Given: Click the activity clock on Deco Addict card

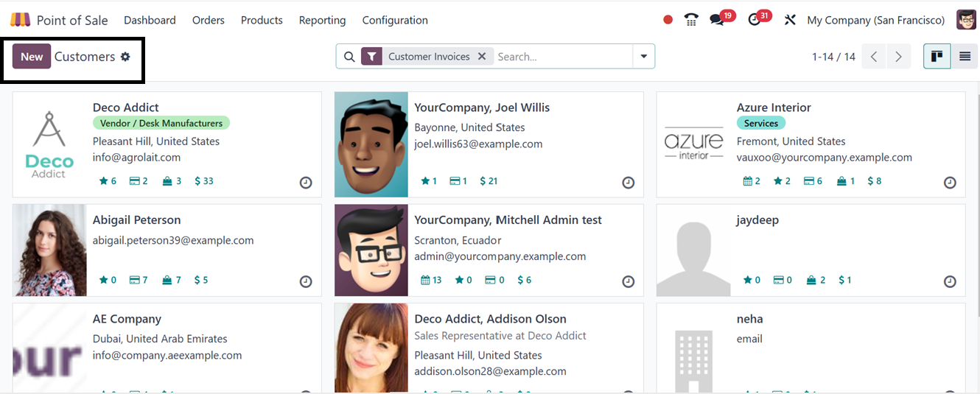Looking at the screenshot, I should coord(306,183).
